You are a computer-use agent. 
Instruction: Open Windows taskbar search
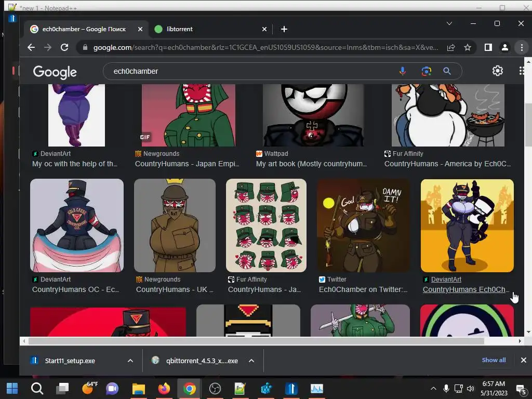[37, 389]
